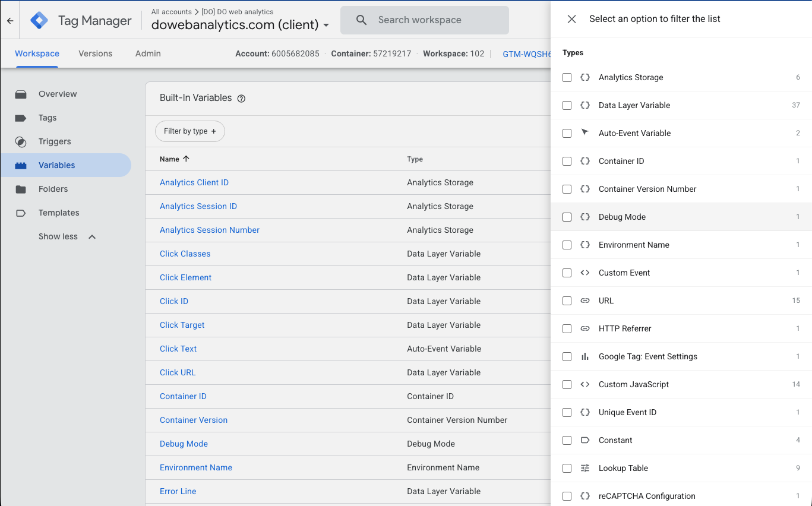
Task: Switch to the Versions tab
Action: click(95, 53)
